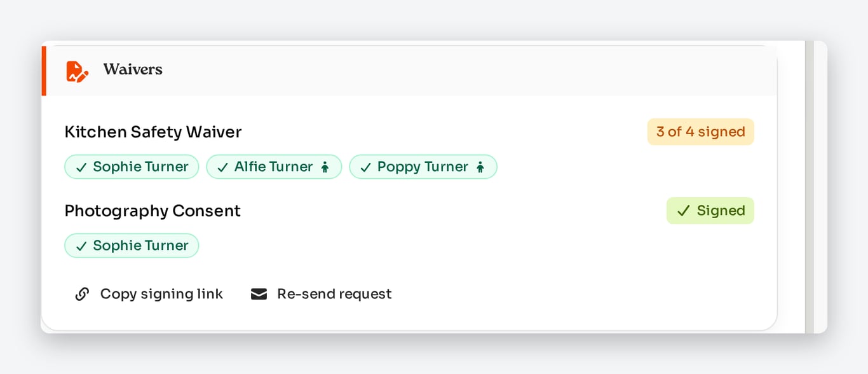868x374 pixels.
Task: Open Photography Consent title
Action: pos(153,211)
